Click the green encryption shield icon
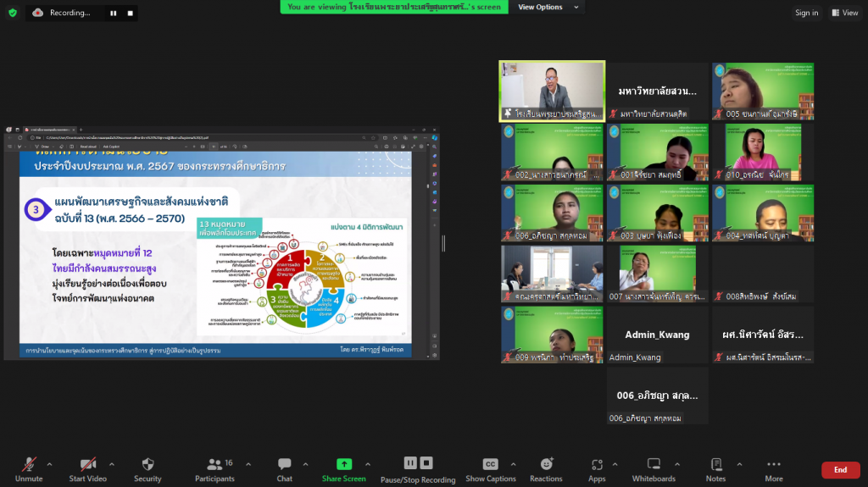The height and width of the screenshot is (487, 868). 13,13
